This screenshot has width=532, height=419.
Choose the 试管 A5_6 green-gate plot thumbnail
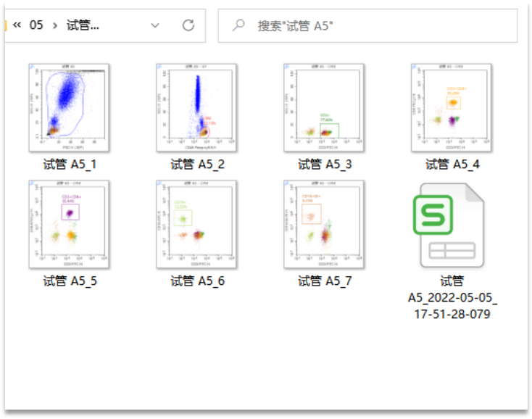(x=197, y=223)
